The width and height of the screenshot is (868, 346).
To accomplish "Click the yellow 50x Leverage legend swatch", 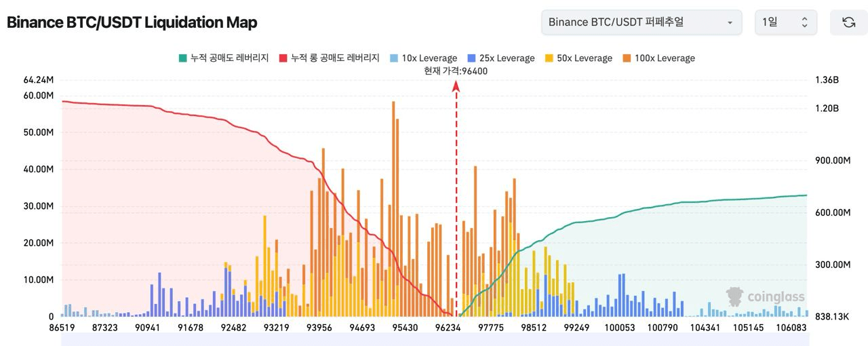I will pyautogui.click(x=549, y=58).
